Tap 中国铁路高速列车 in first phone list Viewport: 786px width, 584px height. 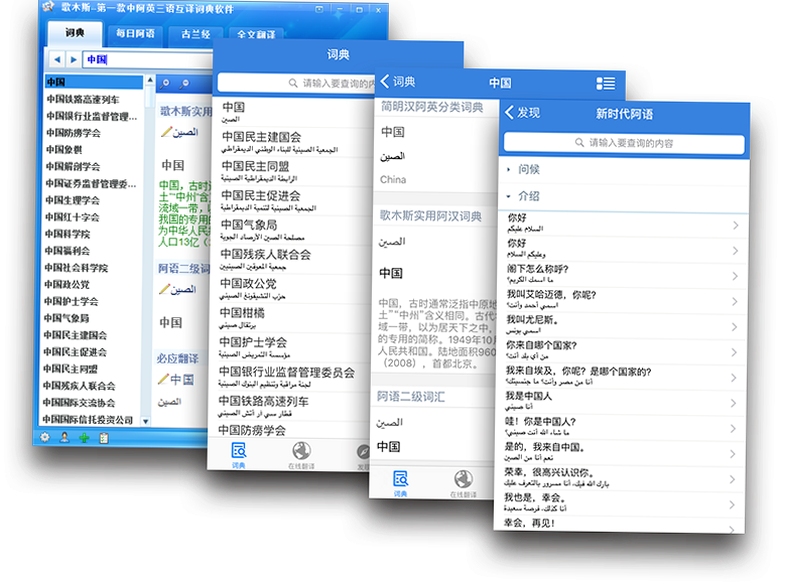pyautogui.click(x=293, y=407)
